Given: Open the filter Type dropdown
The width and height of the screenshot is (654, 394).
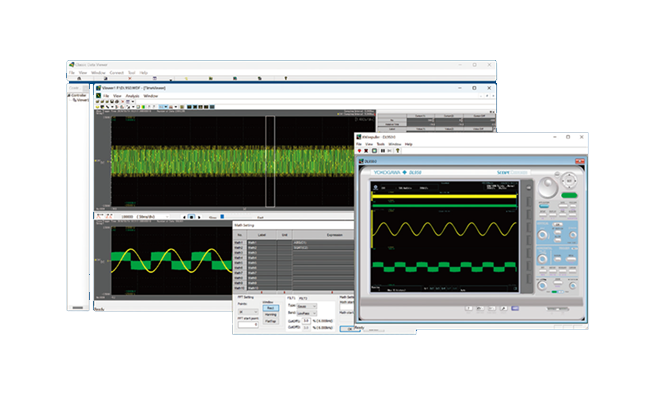Looking at the screenshot, I should pos(307,306).
